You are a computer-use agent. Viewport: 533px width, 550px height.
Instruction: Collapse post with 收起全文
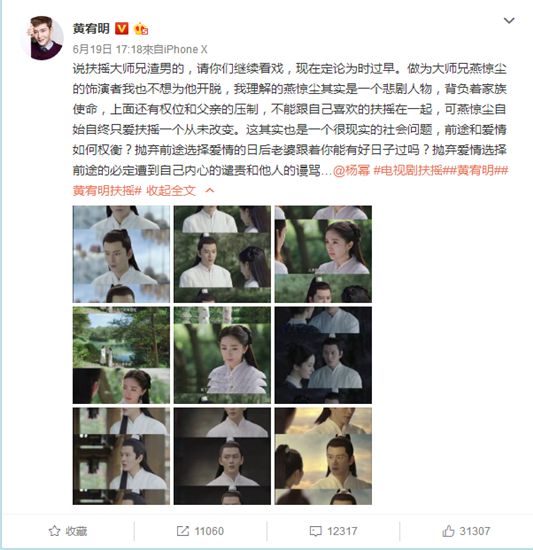coord(171,191)
